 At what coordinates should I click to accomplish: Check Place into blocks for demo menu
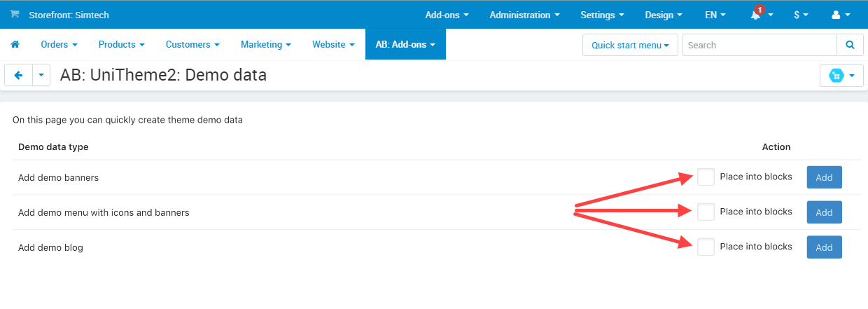pos(706,212)
